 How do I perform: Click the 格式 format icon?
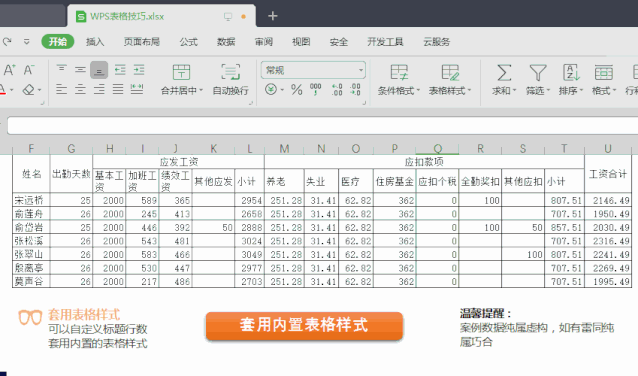pyautogui.click(x=603, y=73)
